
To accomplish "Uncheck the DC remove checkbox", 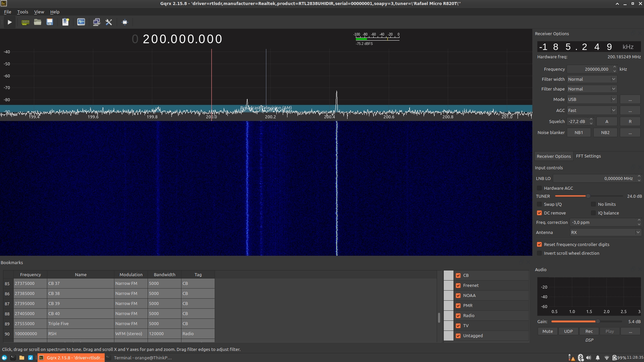I will coord(539,213).
